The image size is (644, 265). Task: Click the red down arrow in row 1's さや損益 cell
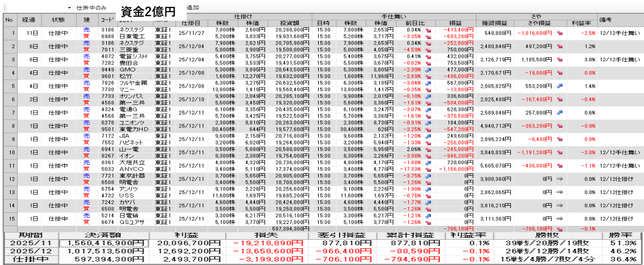[560, 33]
